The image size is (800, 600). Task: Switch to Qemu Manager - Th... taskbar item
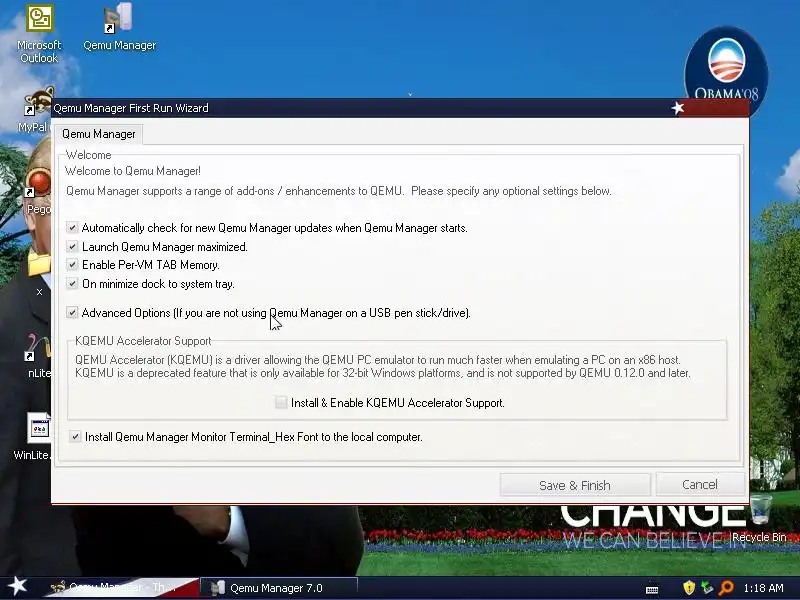coord(120,588)
